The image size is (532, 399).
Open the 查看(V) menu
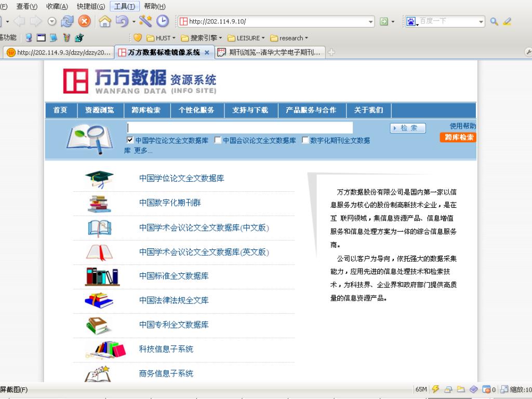[27, 6]
